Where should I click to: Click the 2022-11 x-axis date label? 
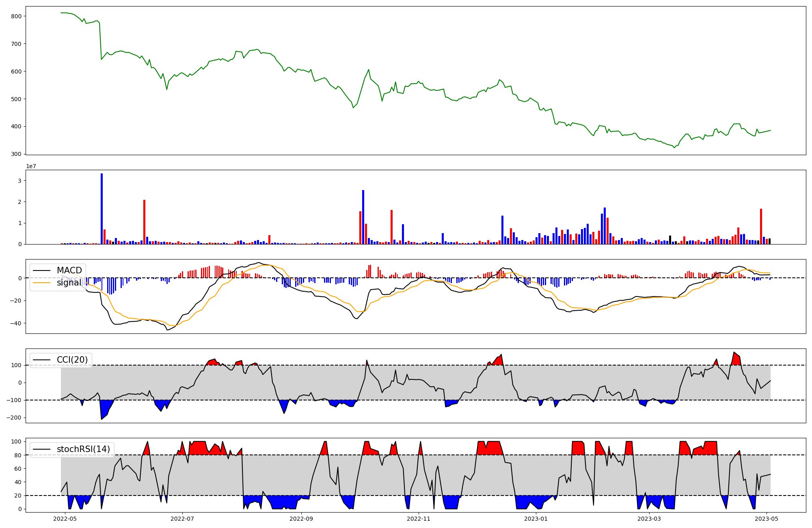tap(419, 519)
